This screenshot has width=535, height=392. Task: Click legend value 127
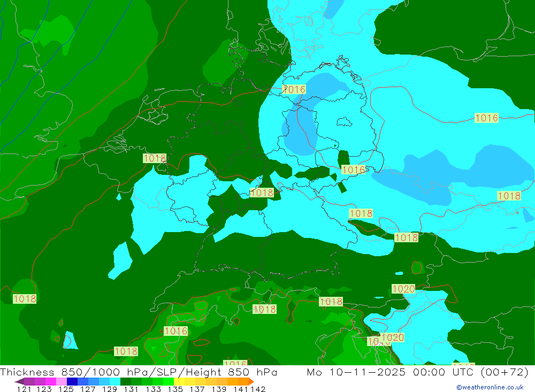tap(88, 389)
